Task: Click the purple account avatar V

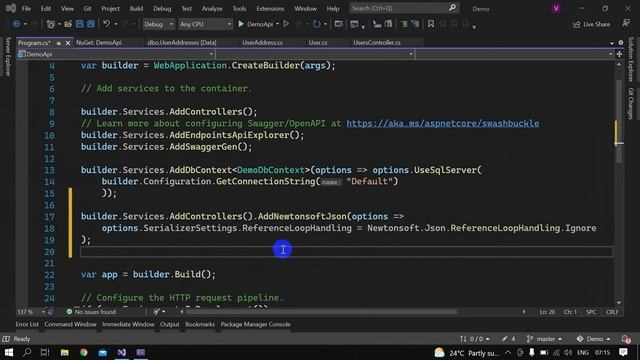Action: [x=556, y=9]
